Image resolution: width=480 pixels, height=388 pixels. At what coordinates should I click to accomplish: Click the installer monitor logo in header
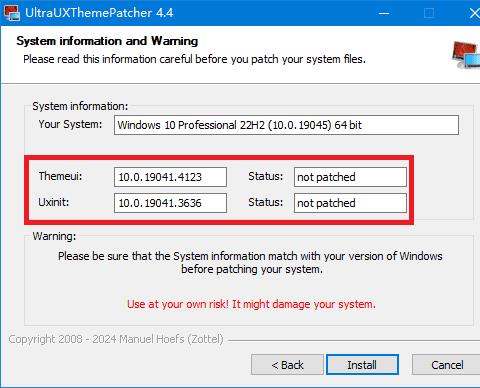pos(466,55)
